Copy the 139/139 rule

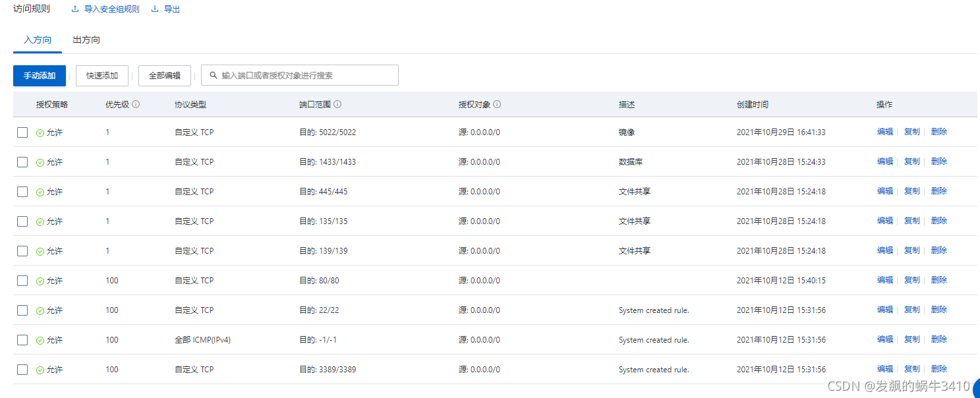[x=912, y=250]
